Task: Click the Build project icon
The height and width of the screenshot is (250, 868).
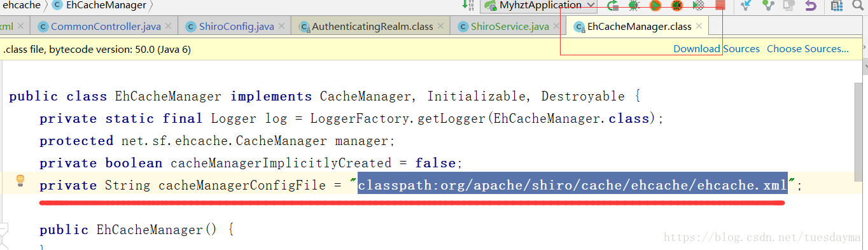Action: pyautogui.click(x=468, y=6)
